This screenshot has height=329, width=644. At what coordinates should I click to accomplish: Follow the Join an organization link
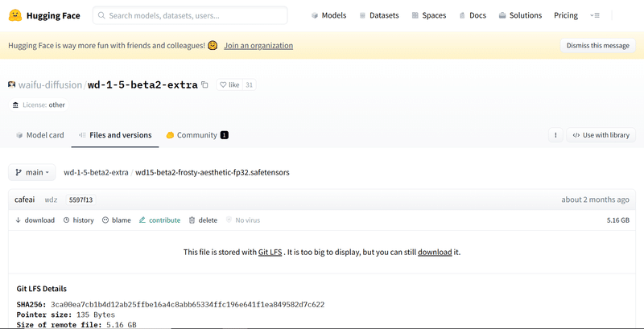[x=258, y=46]
